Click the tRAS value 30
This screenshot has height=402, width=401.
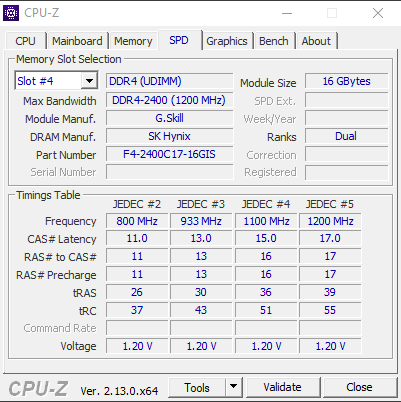point(201,292)
